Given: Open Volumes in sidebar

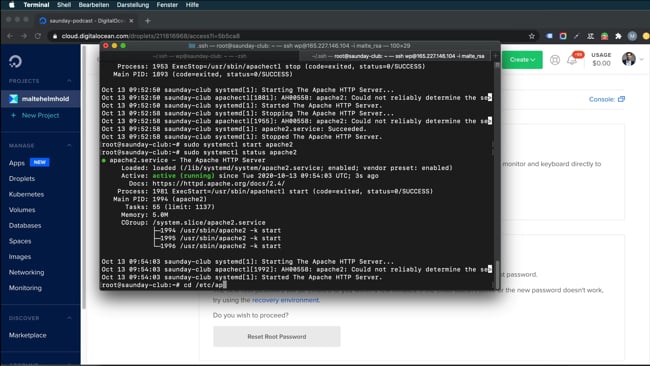Looking at the screenshot, I should [22, 210].
